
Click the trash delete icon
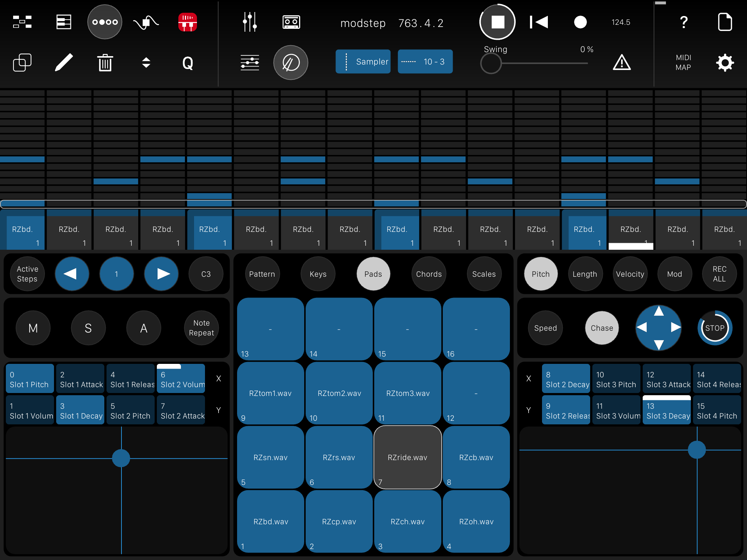coord(105,62)
